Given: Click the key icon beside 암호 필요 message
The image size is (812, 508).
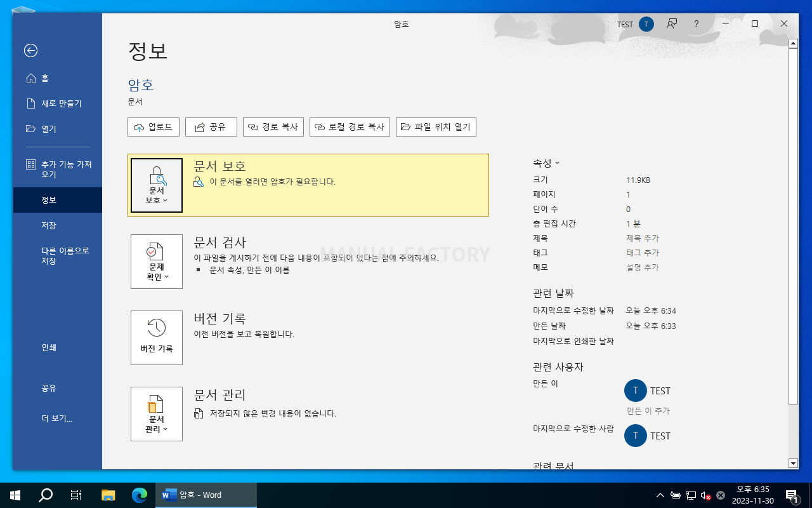Looking at the screenshot, I should point(199,182).
